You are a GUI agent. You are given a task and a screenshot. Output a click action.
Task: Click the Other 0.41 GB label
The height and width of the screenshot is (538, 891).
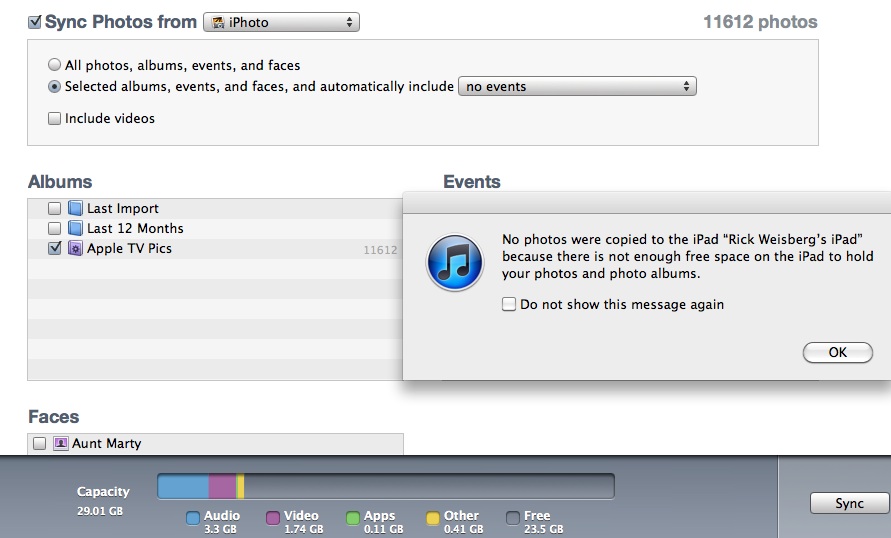point(464,522)
